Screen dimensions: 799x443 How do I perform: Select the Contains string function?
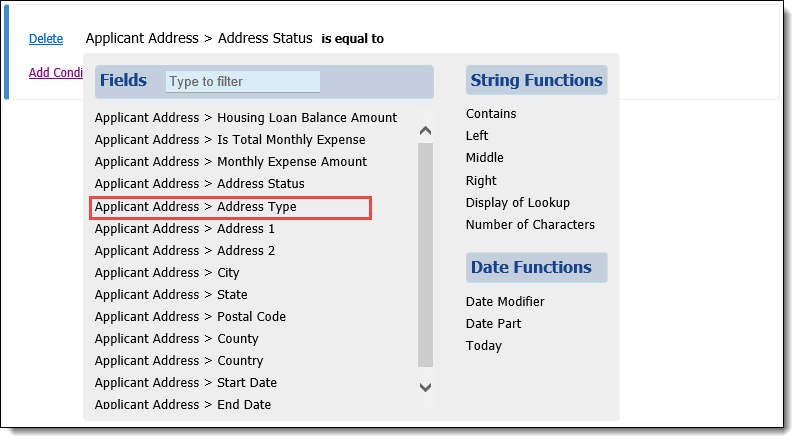491,114
